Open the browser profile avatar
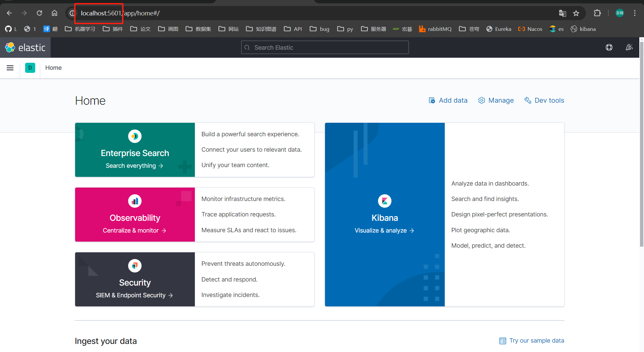The height and width of the screenshot is (352, 644). click(x=620, y=13)
